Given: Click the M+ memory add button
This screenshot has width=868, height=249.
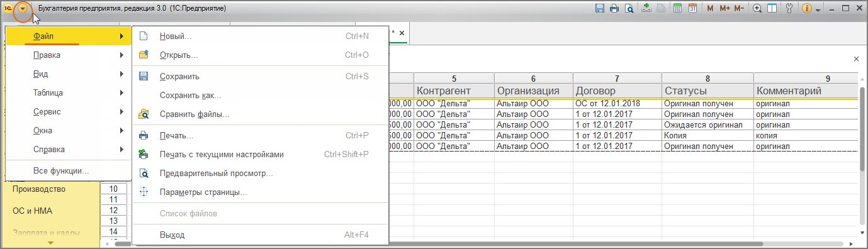Looking at the screenshot, I should click(724, 9).
